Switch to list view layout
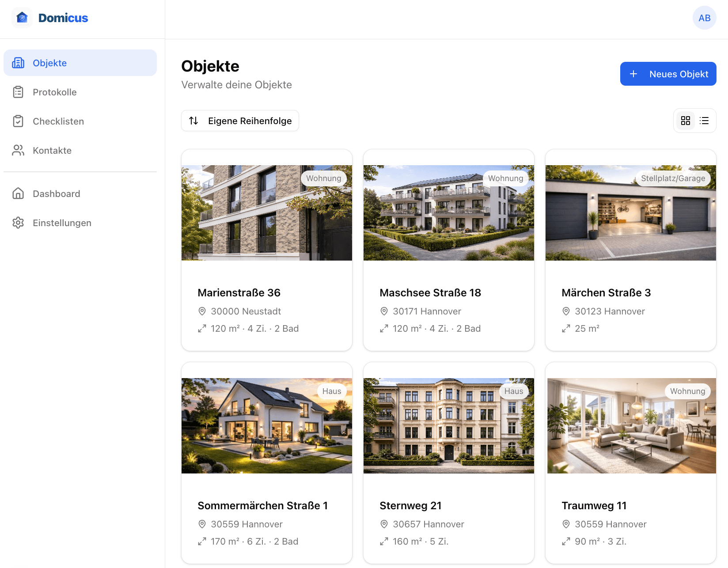This screenshot has height=568, width=728. click(704, 121)
